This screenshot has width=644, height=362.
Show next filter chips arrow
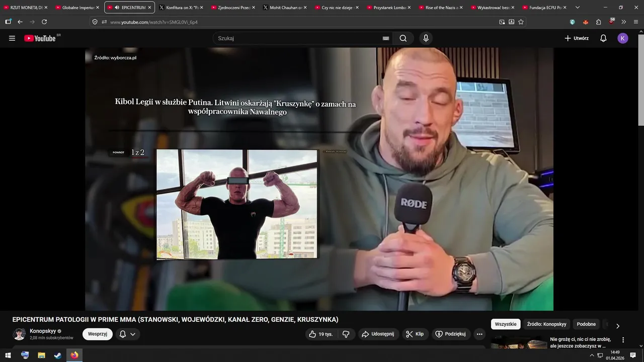click(618, 326)
